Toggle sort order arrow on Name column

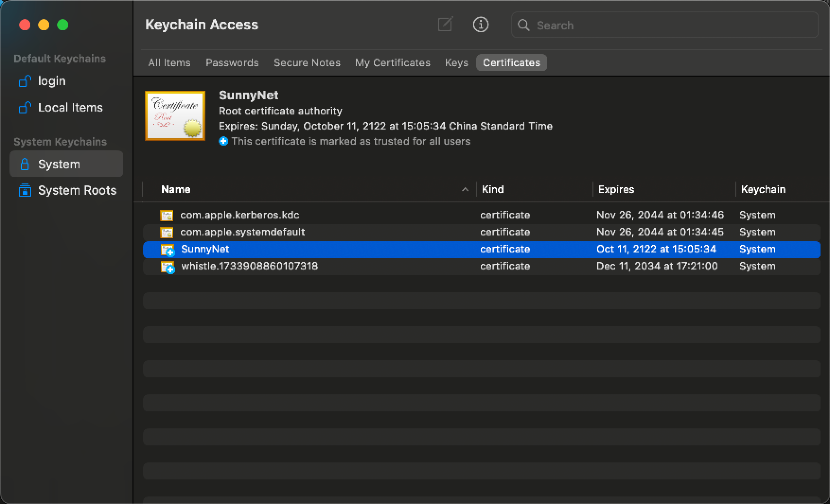click(465, 190)
